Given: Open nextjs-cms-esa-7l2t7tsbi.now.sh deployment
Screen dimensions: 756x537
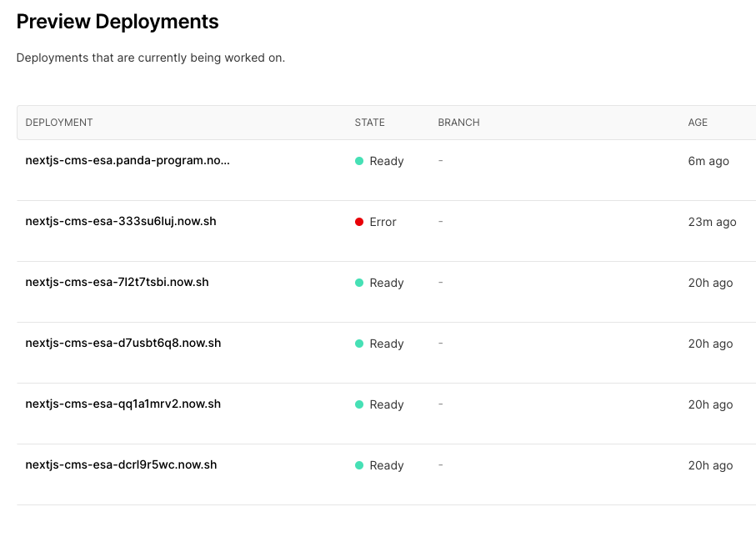Looking at the screenshot, I should click(117, 282).
